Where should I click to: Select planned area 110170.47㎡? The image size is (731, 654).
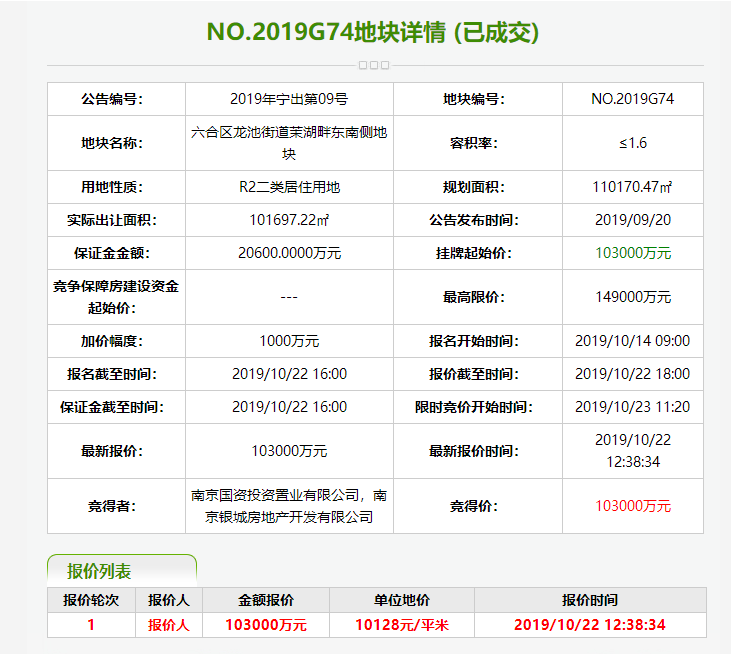[x=633, y=187]
